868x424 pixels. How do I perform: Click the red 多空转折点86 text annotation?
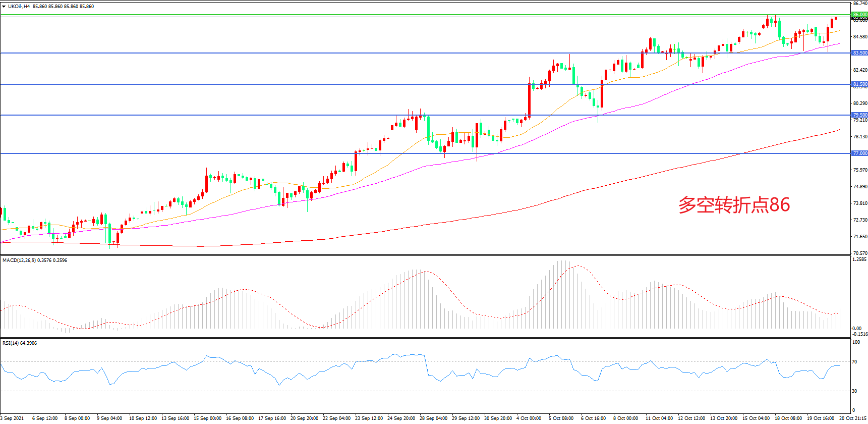(734, 205)
